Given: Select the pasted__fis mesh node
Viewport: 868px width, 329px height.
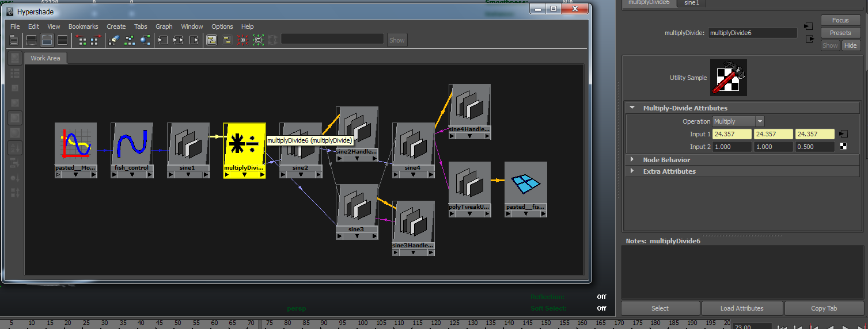Looking at the screenshot, I should (x=526, y=189).
